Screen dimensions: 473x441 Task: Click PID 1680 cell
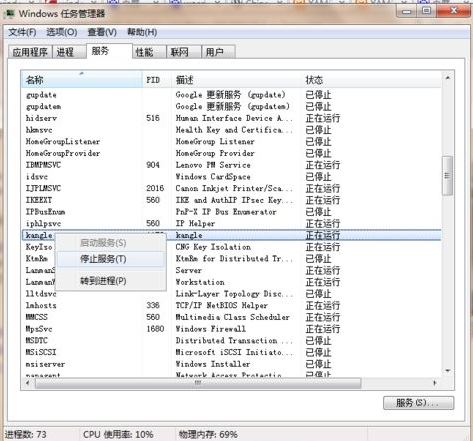[x=155, y=329]
